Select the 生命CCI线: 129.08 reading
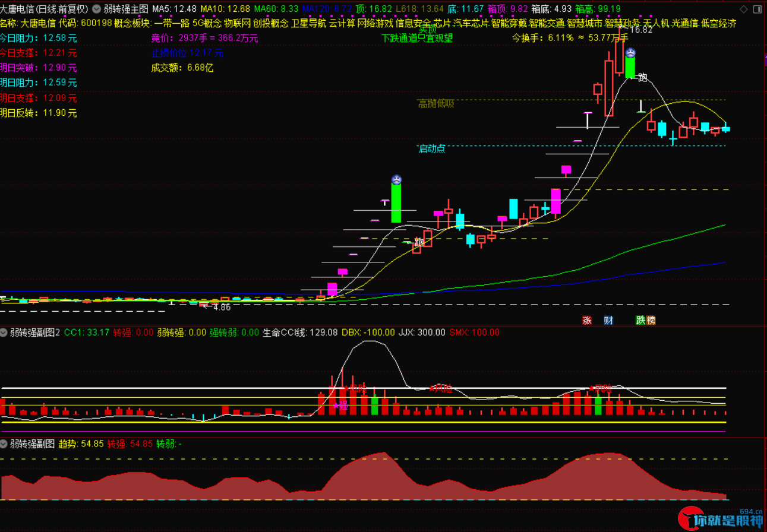 point(300,332)
